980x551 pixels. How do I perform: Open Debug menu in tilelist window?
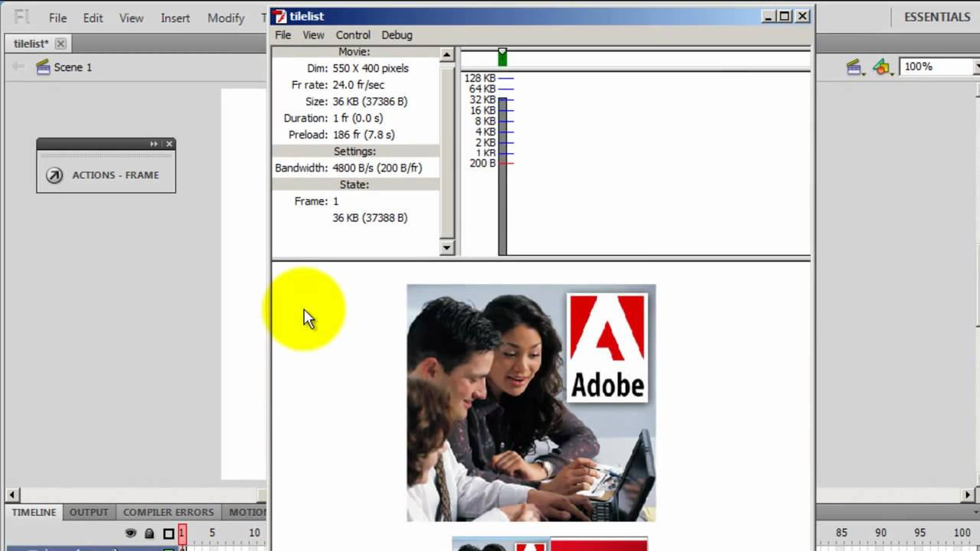pyautogui.click(x=397, y=34)
